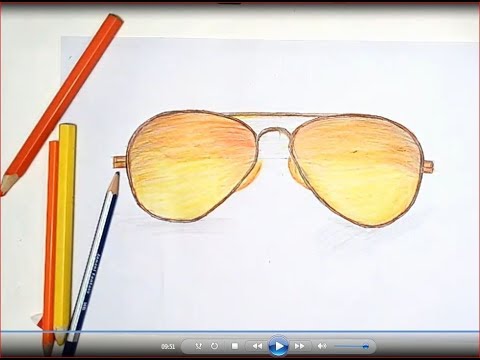
Task: Toggle repeat mode
Action: (x=214, y=346)
